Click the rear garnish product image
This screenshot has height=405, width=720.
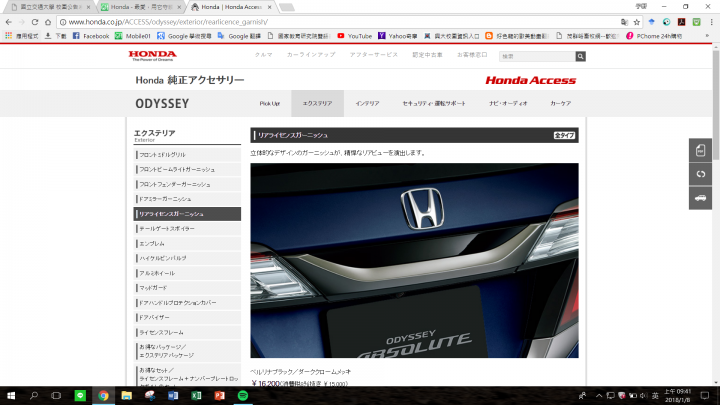pos(414,260)
